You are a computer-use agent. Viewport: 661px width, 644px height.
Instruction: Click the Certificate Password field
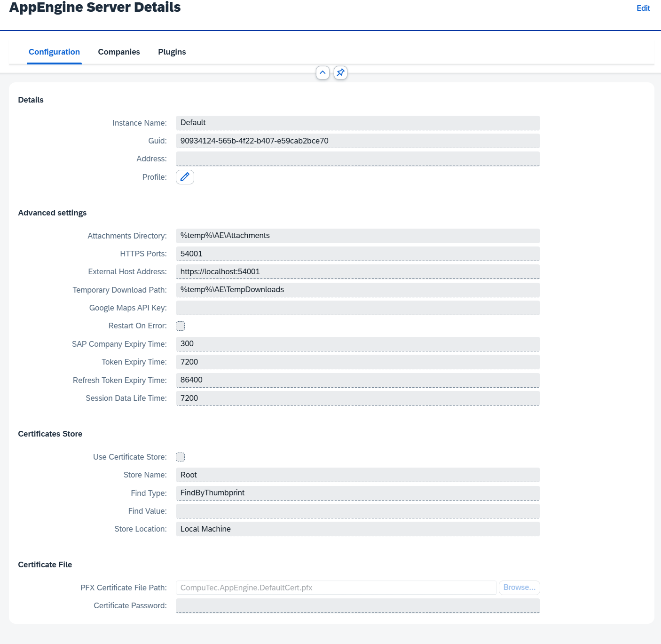pos(357,605)
